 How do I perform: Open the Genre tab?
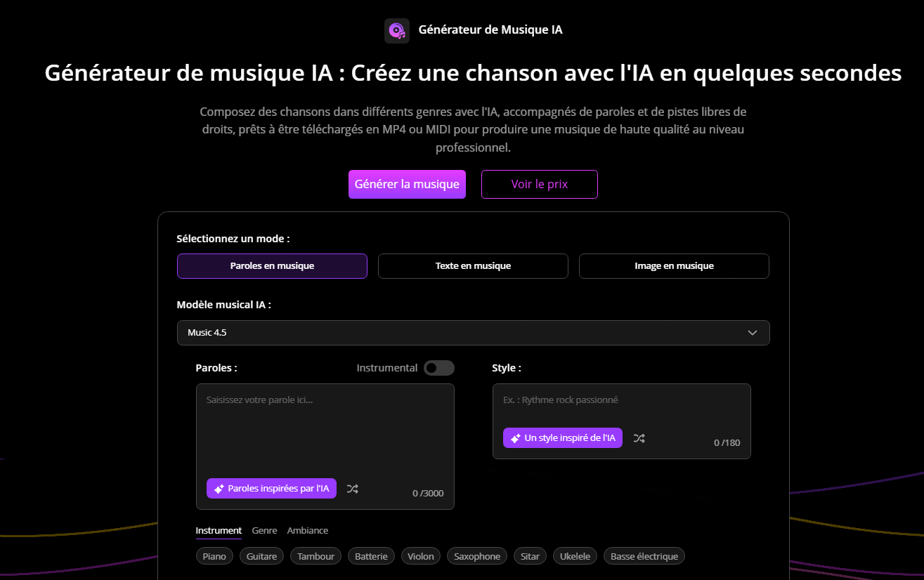tap(264, 530)
